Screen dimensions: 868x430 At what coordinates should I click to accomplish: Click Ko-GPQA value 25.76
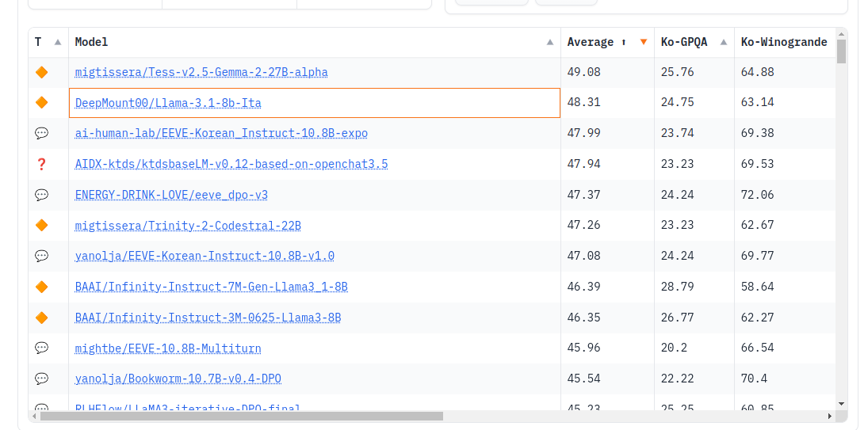[x=678, y=72]
